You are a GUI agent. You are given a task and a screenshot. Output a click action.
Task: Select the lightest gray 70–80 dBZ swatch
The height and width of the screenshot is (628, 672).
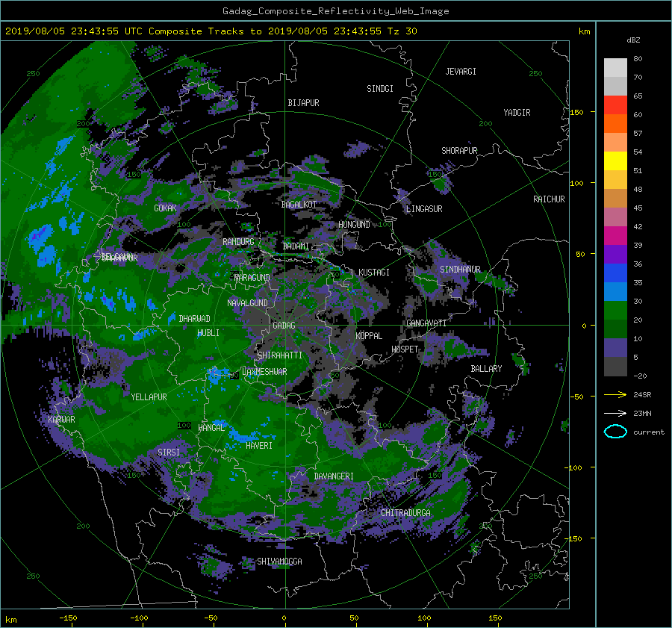615,68
